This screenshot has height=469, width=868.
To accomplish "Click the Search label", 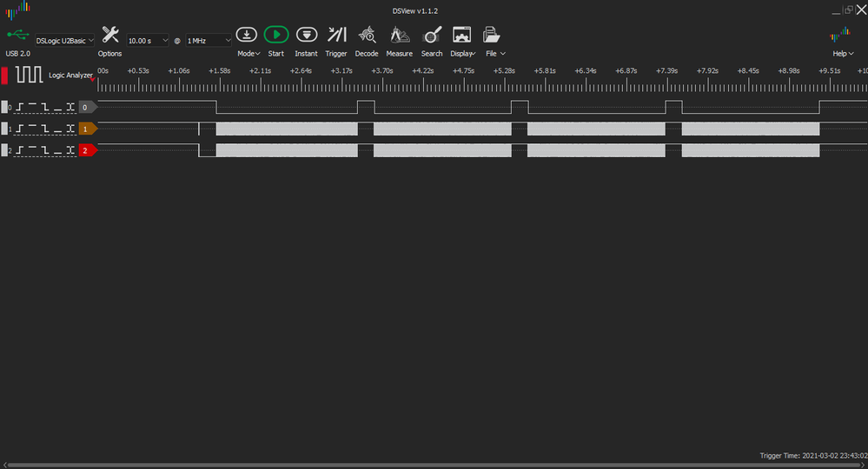I will 432,54.
